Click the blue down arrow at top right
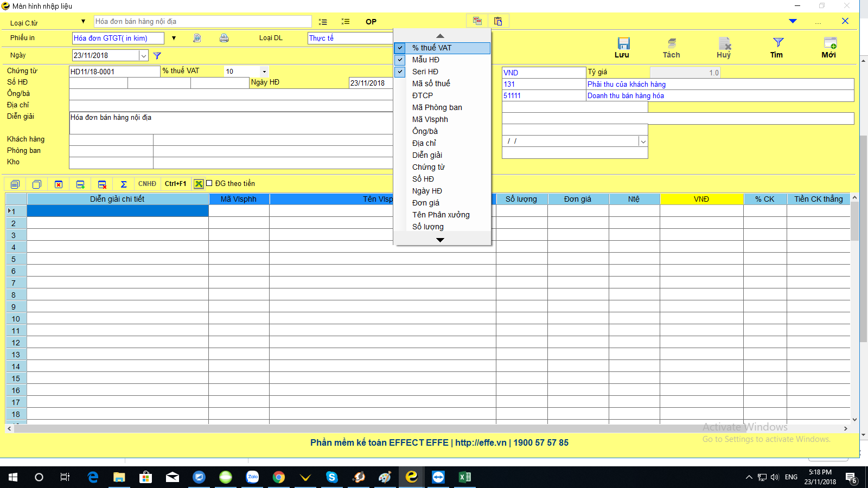868x488 pixels. [x=793, y=21]
